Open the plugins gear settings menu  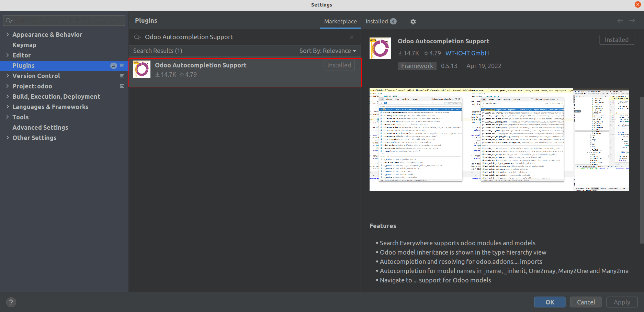coord(413,21)
